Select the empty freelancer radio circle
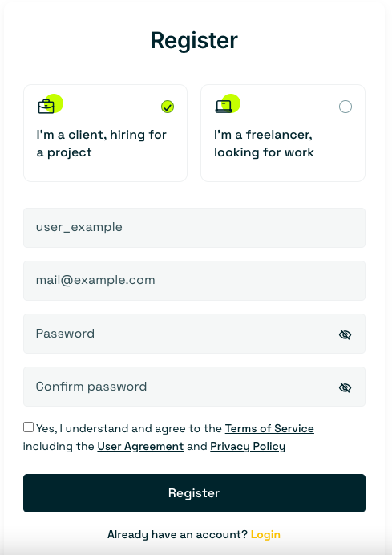 (346, 107)
